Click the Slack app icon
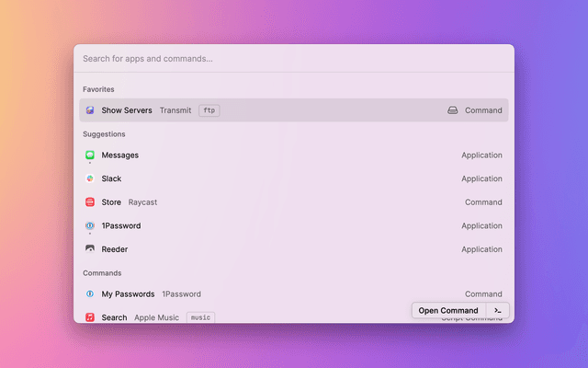Screen dimensions: 588x368 coord(90,178)
